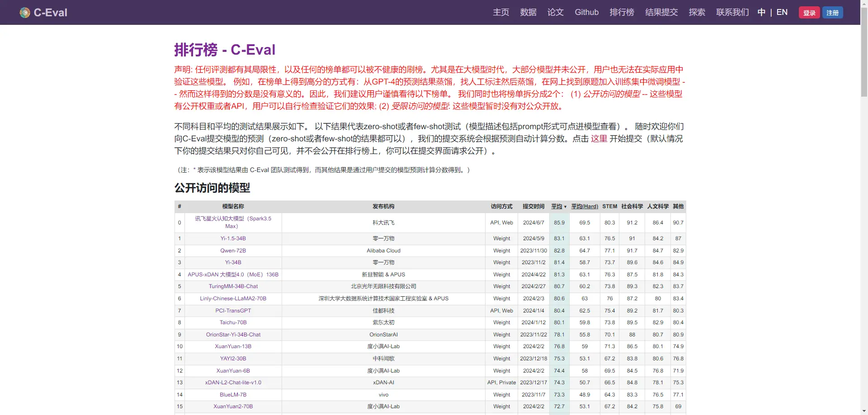Open the YAYI2-30B model link
The width and height of the screenshot is (868, 415).
point(233,359)
